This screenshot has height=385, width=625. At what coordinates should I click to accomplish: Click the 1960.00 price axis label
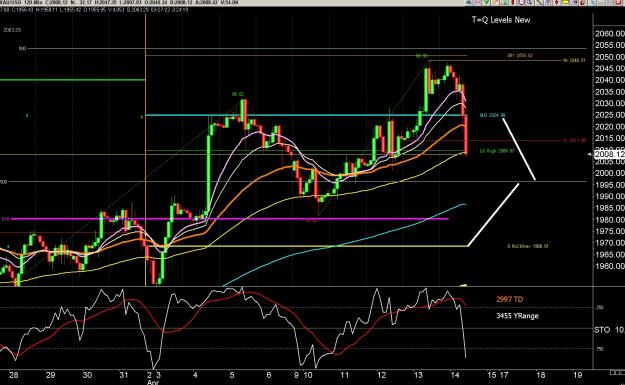pos(609,266)
